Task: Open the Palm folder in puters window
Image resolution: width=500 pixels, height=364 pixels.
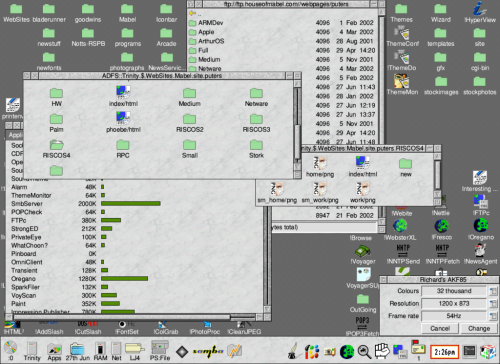Action: tap(56, 123)
